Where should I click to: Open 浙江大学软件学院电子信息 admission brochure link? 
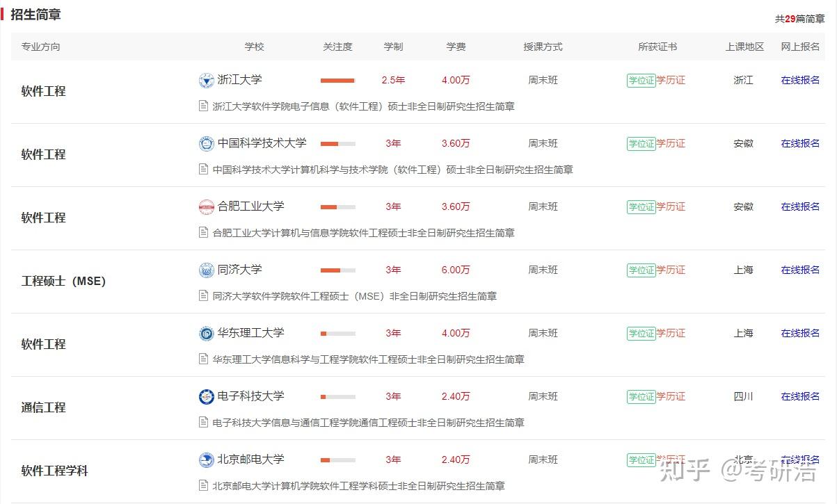tap(363, 106)
